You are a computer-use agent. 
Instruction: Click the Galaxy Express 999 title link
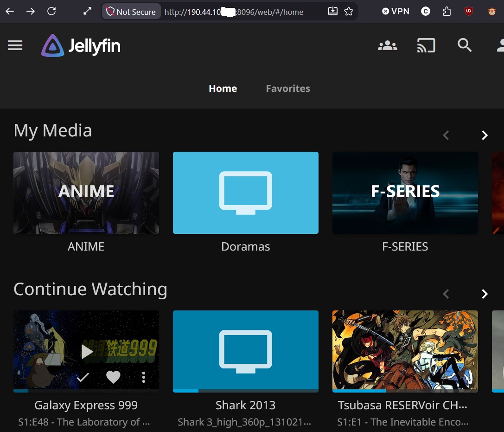86,405
